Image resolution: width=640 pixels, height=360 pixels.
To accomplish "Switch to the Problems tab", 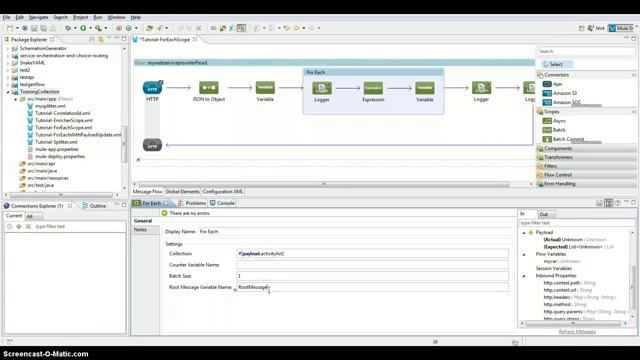I will coord(192,203).
